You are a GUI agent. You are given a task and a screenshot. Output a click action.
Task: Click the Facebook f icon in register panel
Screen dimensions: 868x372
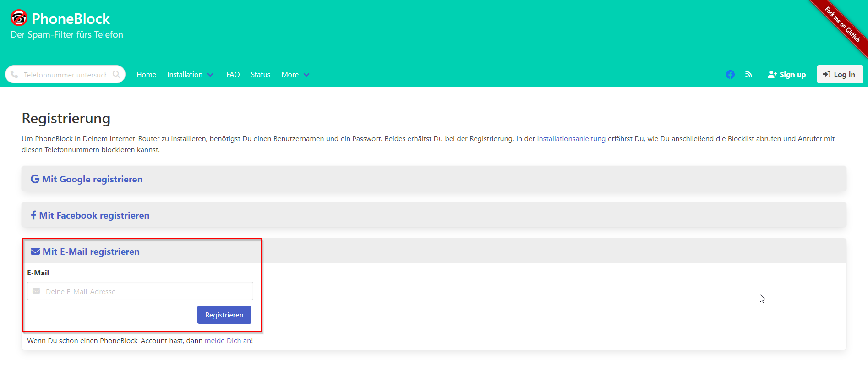pos(33,215)
